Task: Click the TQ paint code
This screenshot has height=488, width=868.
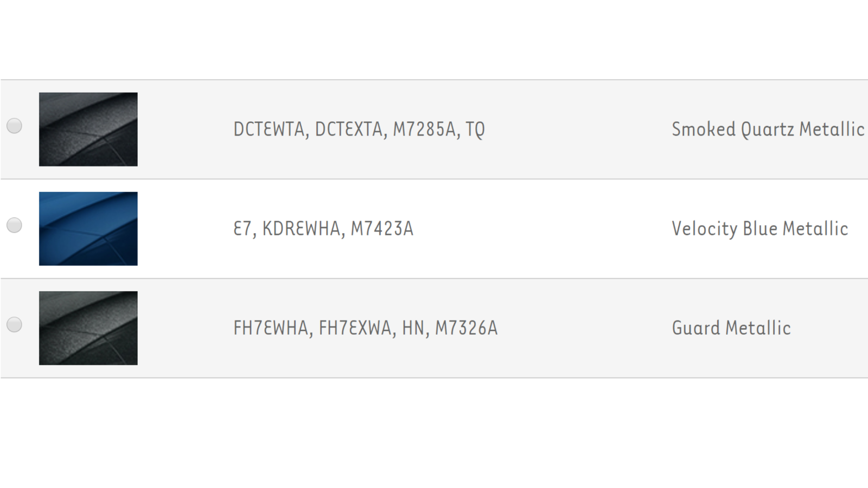Action: pos(475,129)
